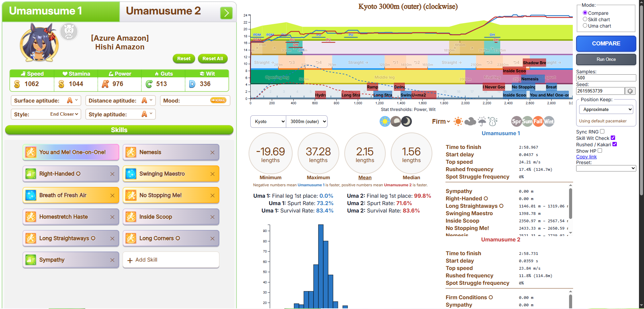Click the Reset button
This screenshot has width=644, height=309.
184,59
